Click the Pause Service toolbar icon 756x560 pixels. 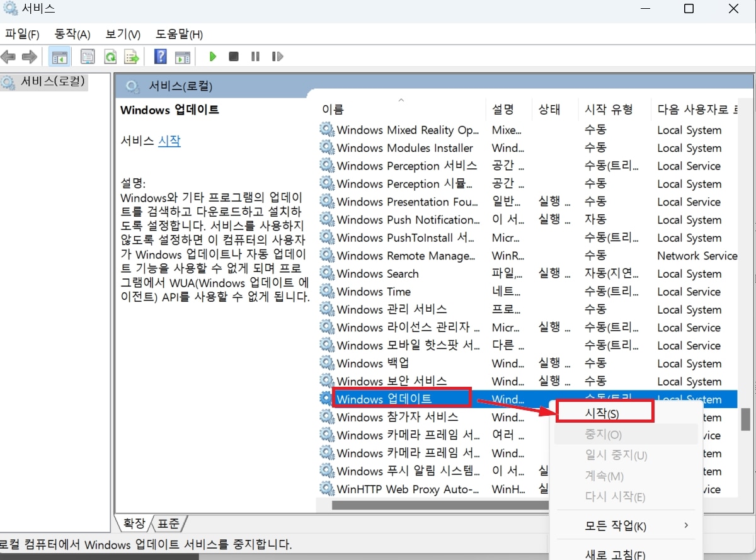[x=255, y=57]
